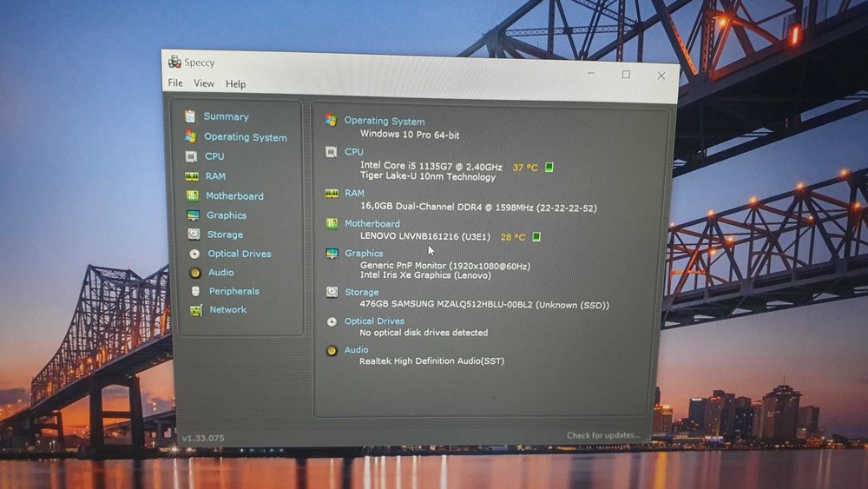Click the LENOVO LNVNB161216 text
This screenshot has height=489, width=868.
pos(425,236)
